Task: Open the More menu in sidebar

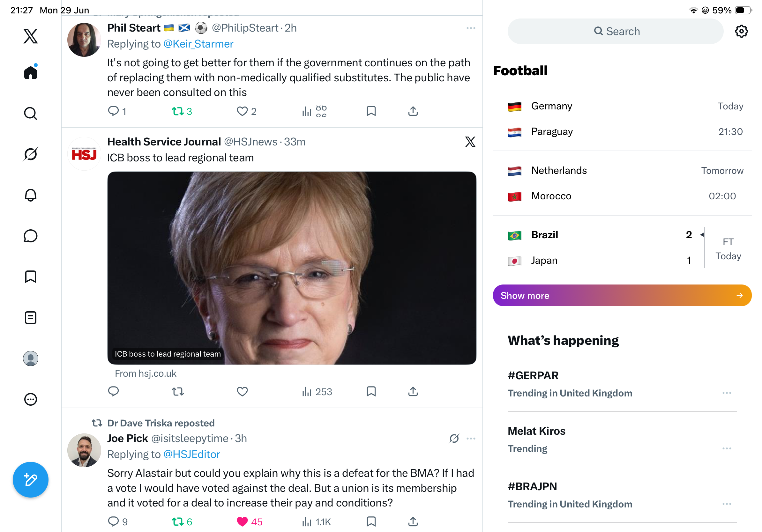Action: point(31,399)
